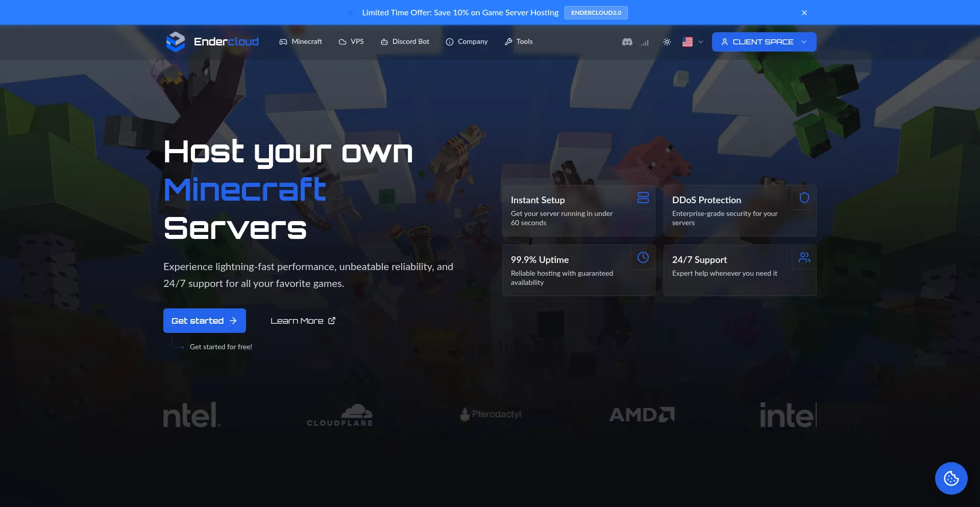Open the Minecraft nav menu
The image size is (980, 507).
pyautogui.click(x=301, y=42)
